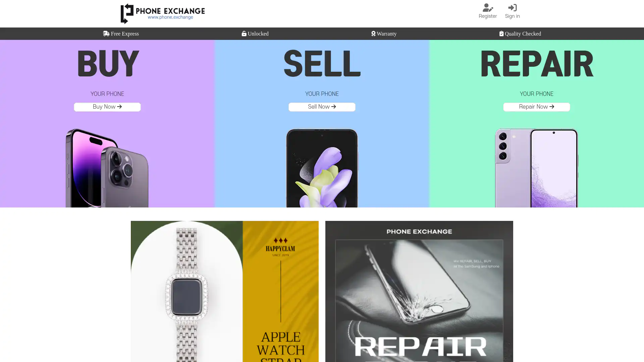The image size is (644, 362).
Task: Click the Quality Checked label
Action: click(x=523, y=34)
